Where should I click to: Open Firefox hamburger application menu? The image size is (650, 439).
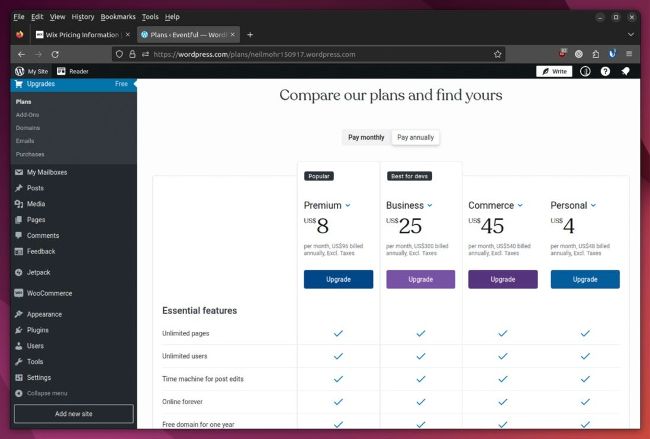click(628, 54)
